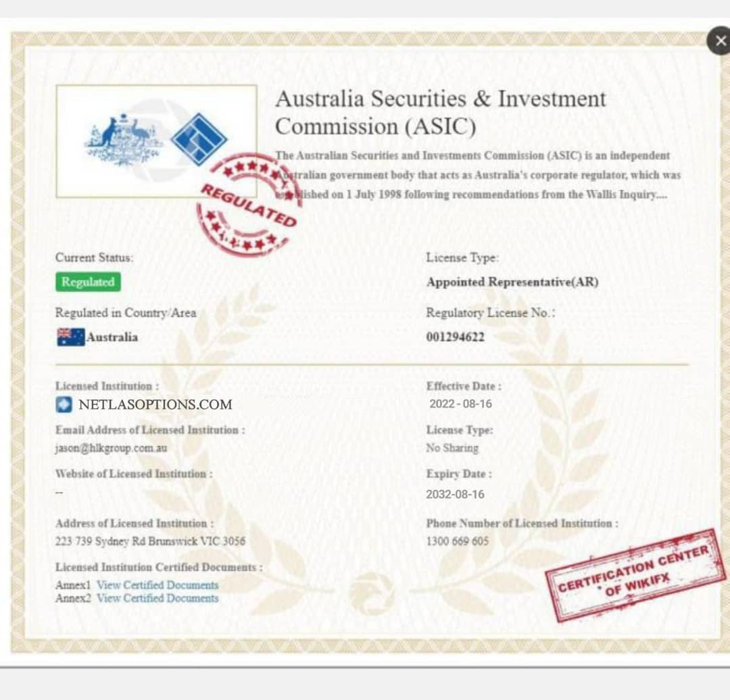
Task: Click the expiry date 2032-08-16
Action: pos(456,495)
